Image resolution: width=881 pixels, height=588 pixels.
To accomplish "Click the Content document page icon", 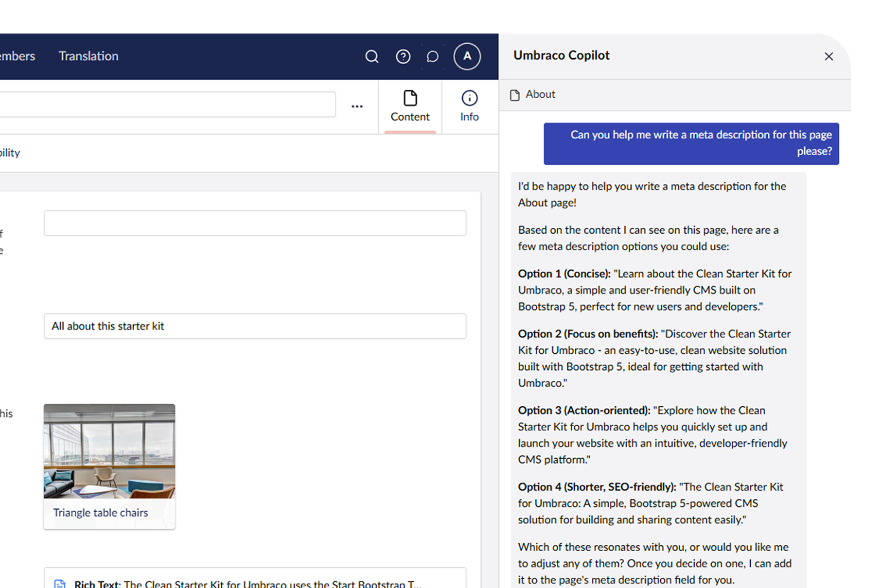I will tap(410, 98).
